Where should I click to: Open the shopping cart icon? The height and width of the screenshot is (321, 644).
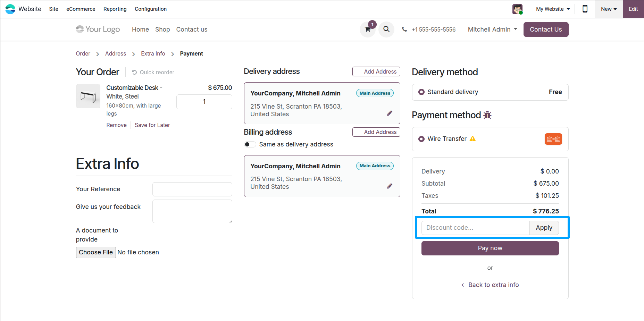(x=367, y=29)
